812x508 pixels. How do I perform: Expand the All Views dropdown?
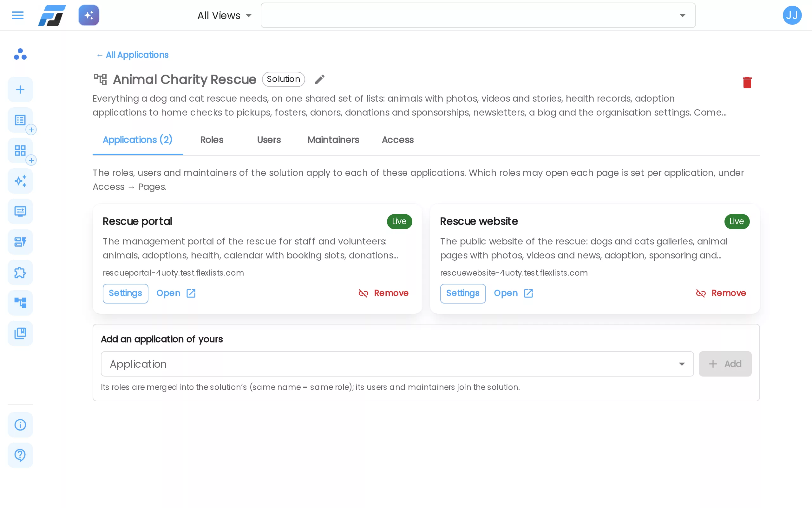[x=225, y=16]
